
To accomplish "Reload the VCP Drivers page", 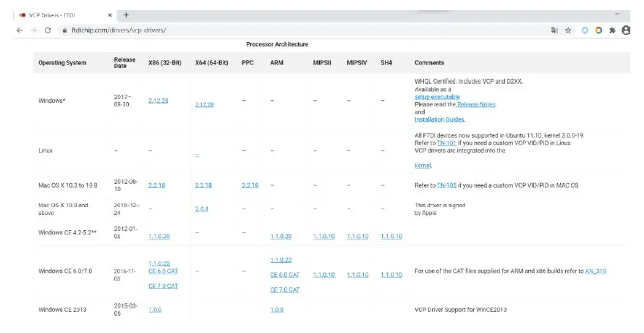I will tap(48, 30).
